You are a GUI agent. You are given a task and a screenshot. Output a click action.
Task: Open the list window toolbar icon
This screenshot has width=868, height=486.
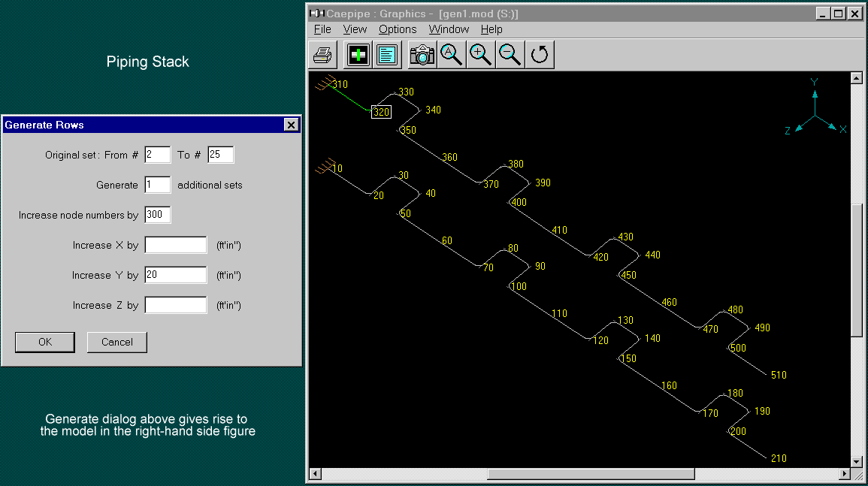387,55
